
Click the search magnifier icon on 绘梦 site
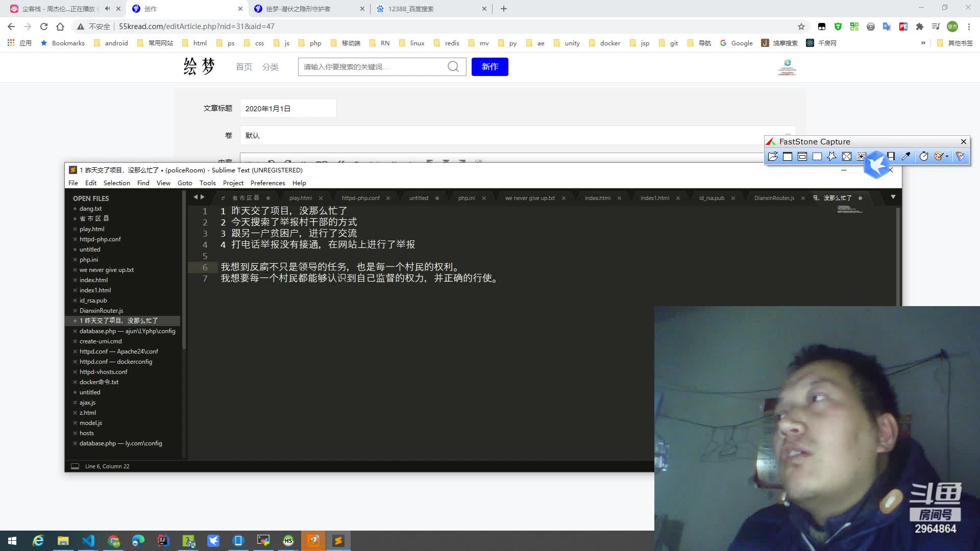pos(453,66)
